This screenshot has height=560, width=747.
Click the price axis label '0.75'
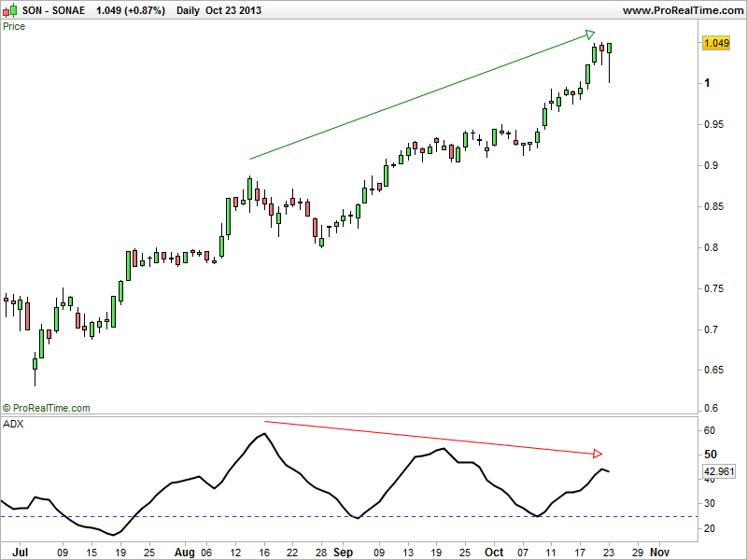tap(713, 288)
